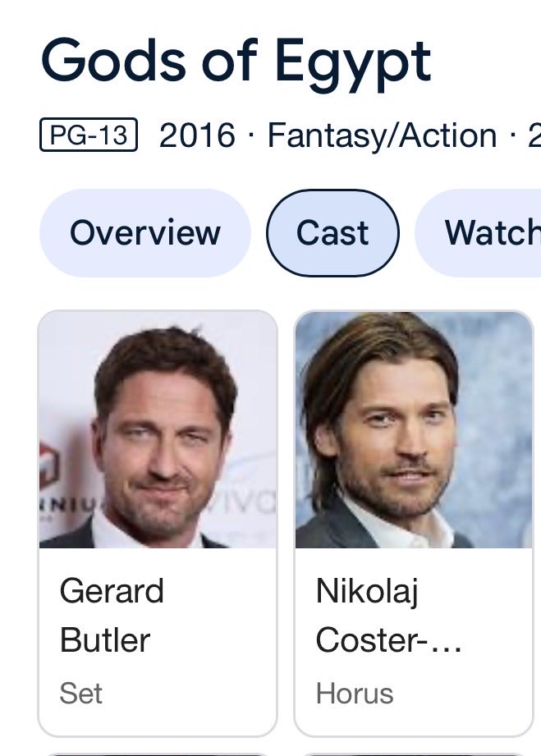The width and height of the screenshot is (541, 756).
Task: Open the cut-off cast card below Nikolaj
Action: (x=414, y=754)
